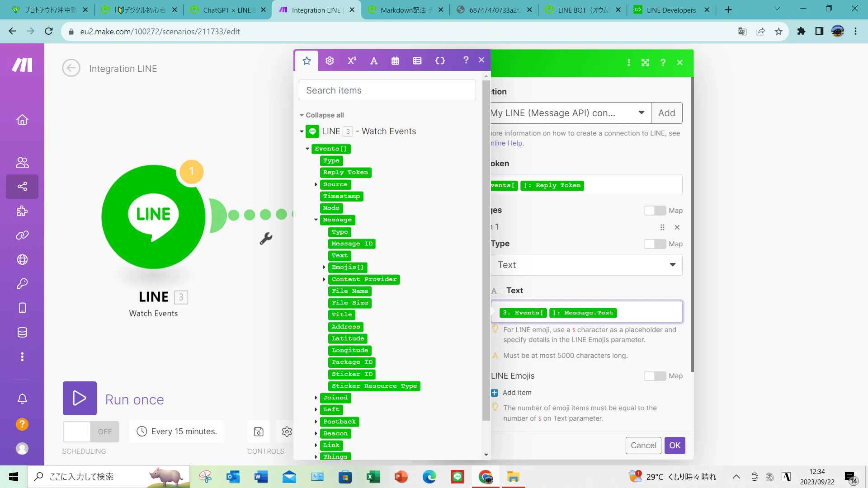This screenshot has width=868, height=488.
Task: Click the Add connection button
Action: (667, 113)
